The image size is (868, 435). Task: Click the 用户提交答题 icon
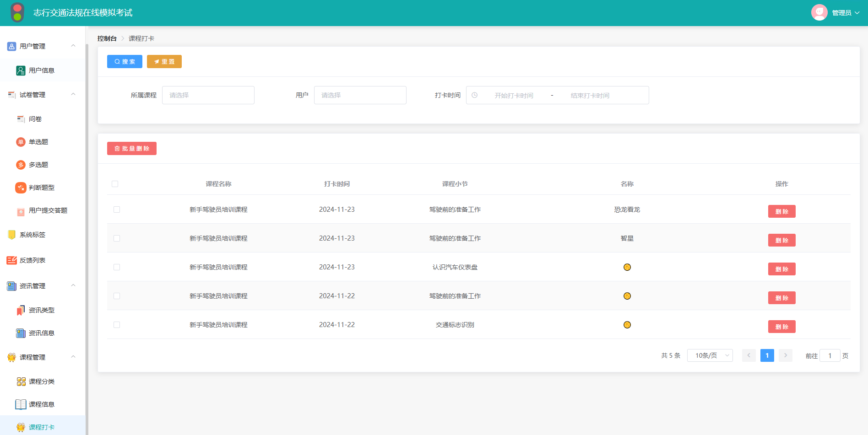click(21, 212)
